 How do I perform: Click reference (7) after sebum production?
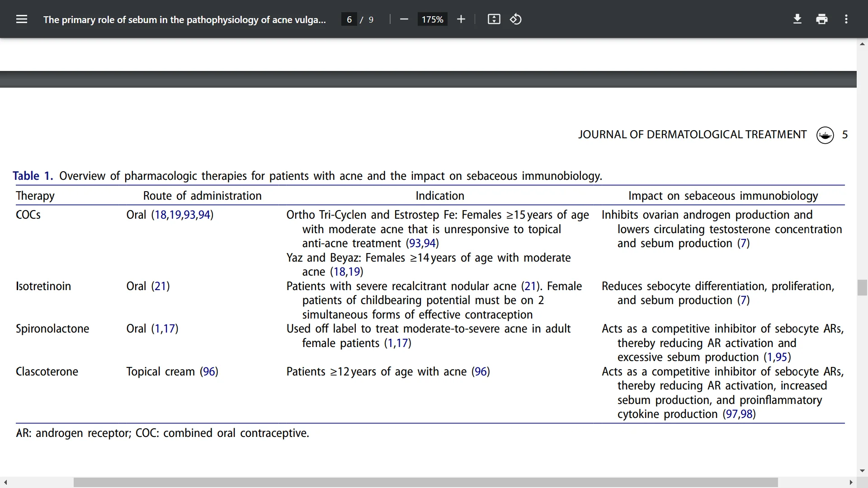(x=744, y=243)
